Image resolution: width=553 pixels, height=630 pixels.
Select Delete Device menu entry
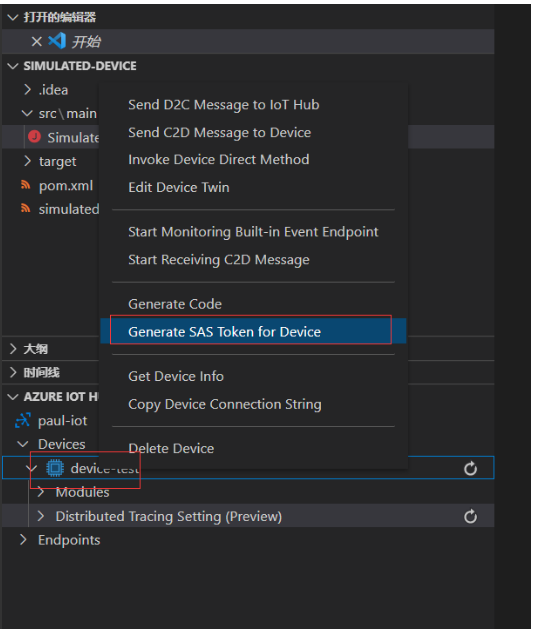pyautogui.click(x=171, y=448)
